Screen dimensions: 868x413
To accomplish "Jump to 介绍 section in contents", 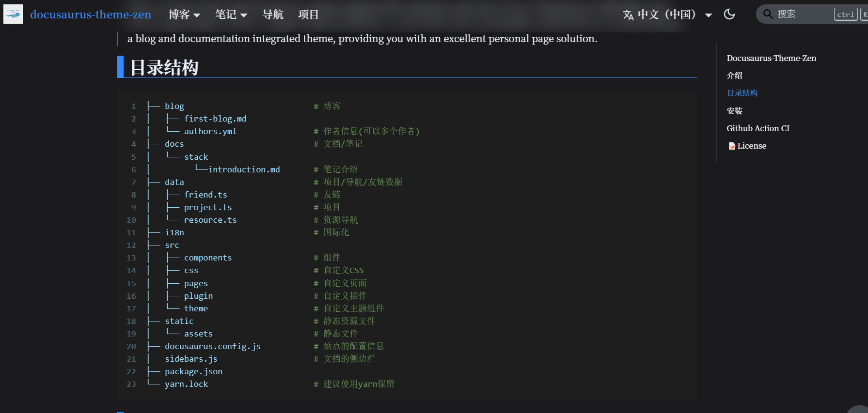I will [734, 76].
